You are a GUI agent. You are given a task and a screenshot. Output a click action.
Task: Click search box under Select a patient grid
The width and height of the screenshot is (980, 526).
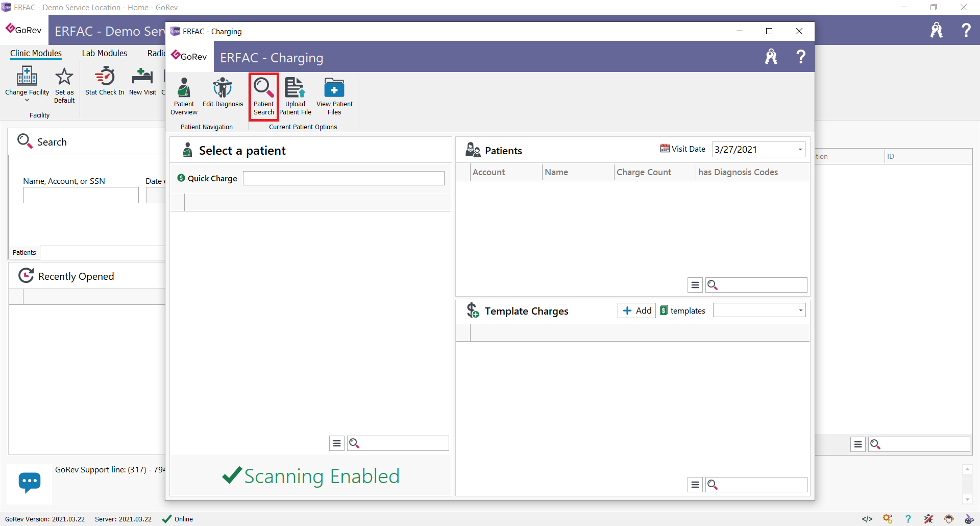pos(398,443)
